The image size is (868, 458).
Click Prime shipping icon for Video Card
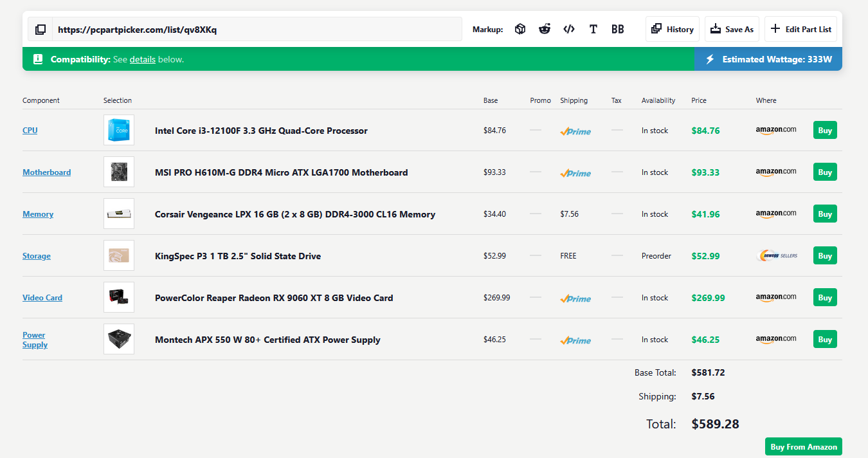pos(575,298)
